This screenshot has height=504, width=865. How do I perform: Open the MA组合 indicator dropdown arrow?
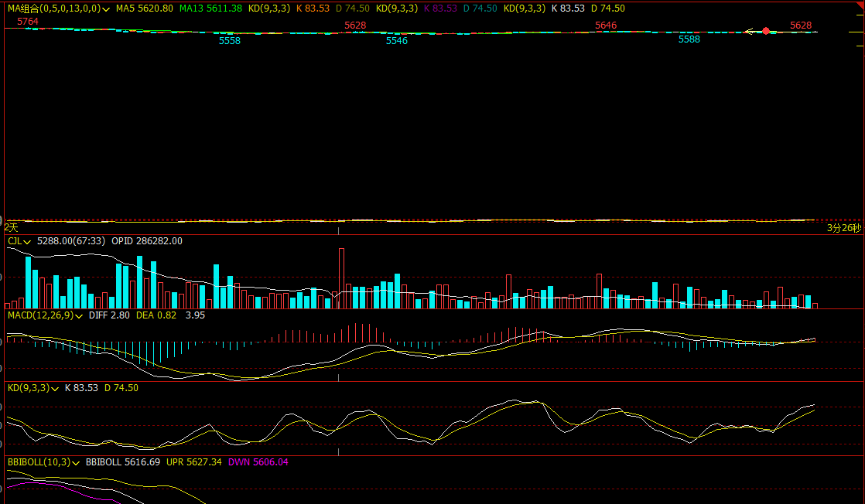click(106, 9)
